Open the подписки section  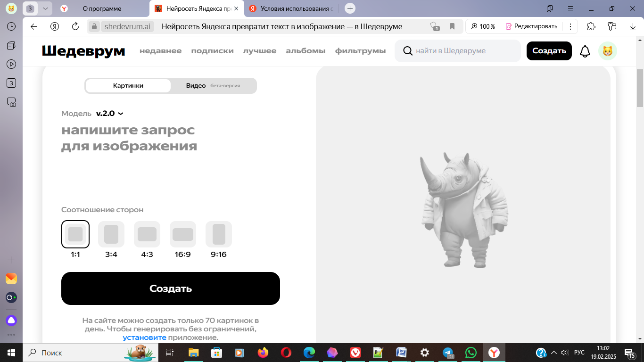coord(212,51)
